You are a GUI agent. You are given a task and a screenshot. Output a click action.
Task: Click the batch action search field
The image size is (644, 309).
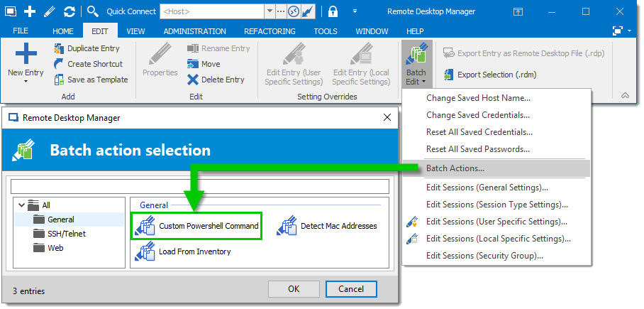pyautogui.click(x=201, y=186)
